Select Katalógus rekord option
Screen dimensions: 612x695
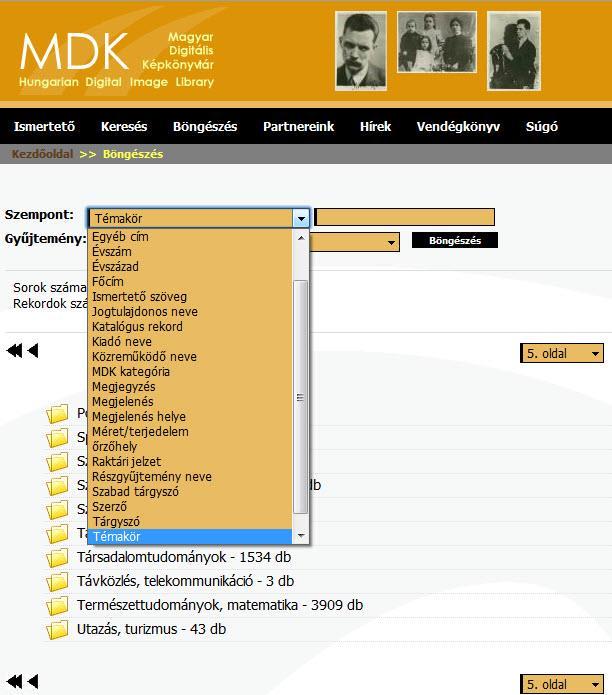pos(190,327)
